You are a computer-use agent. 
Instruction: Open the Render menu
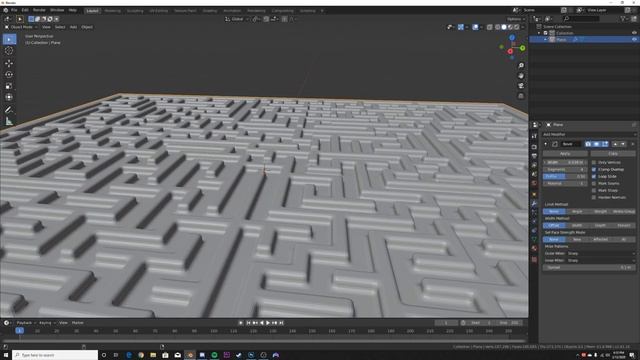[39, 10]
